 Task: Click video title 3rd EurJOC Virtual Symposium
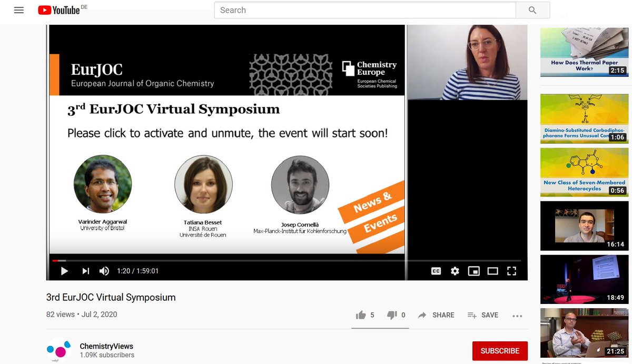click(111, 298)
